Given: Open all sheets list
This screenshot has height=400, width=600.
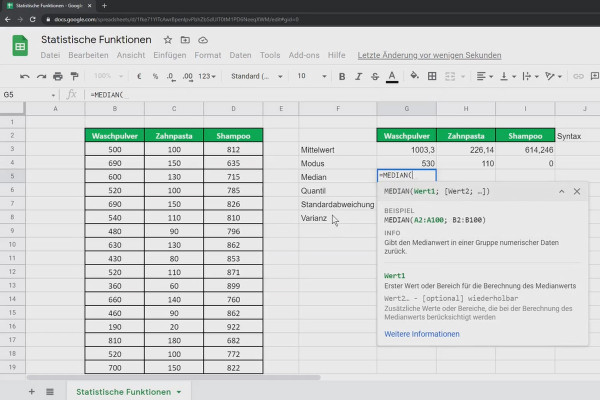Looking at the screenshot, I should (50, 392).
